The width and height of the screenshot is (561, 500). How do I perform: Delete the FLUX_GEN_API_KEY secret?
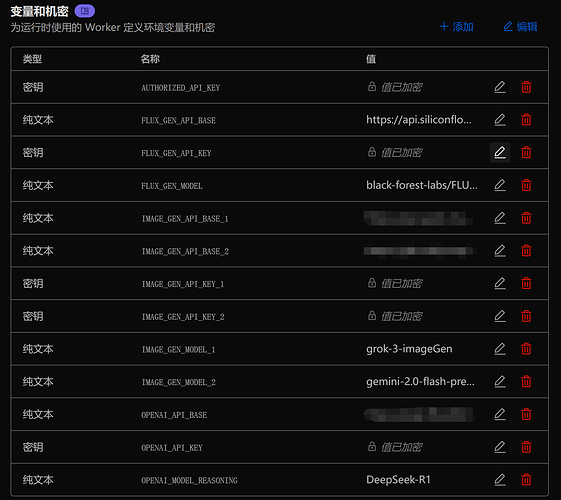(526, 152)
